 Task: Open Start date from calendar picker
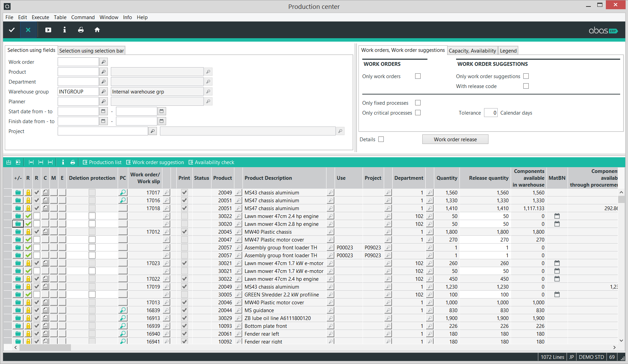[104, 111]
